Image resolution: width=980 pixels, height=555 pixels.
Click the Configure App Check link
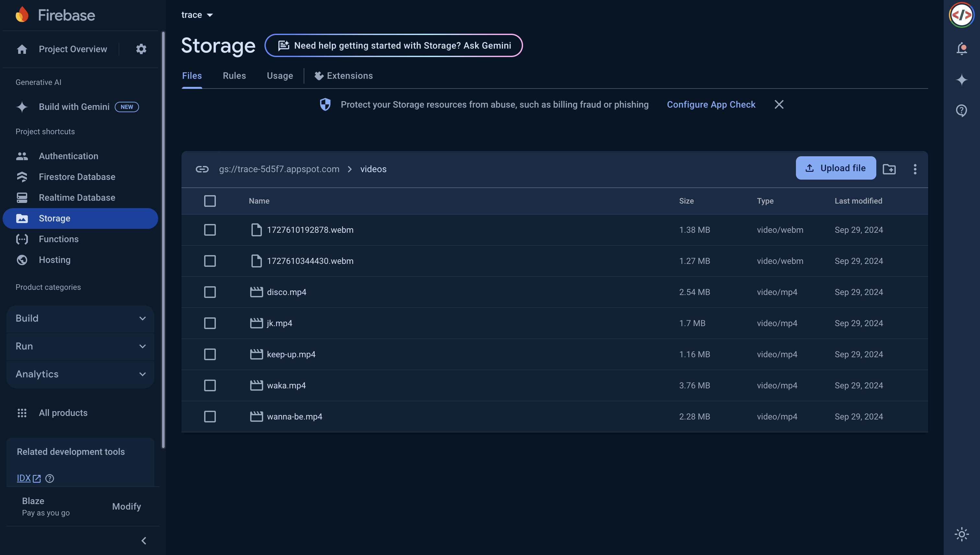711,104
